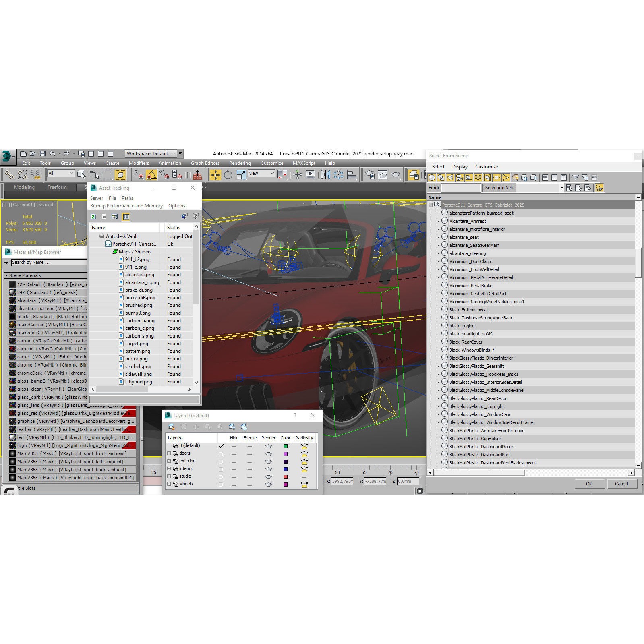
Task: Make the doors layer current via checkbox
Action: coord(221,454)
